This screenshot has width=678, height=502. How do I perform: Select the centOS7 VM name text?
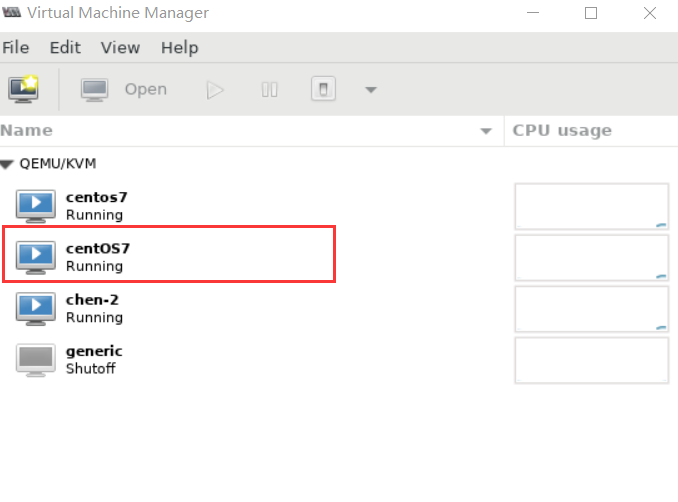98,248
